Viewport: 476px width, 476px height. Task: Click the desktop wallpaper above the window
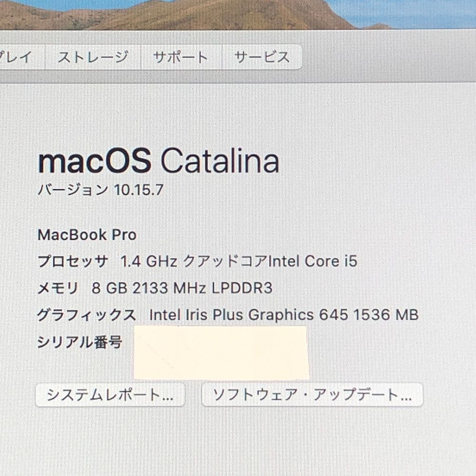(x=238, y=14)
